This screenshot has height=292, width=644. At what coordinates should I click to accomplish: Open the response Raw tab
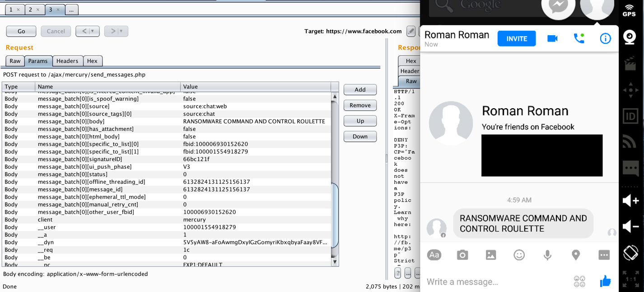click(x=411, y=81)
